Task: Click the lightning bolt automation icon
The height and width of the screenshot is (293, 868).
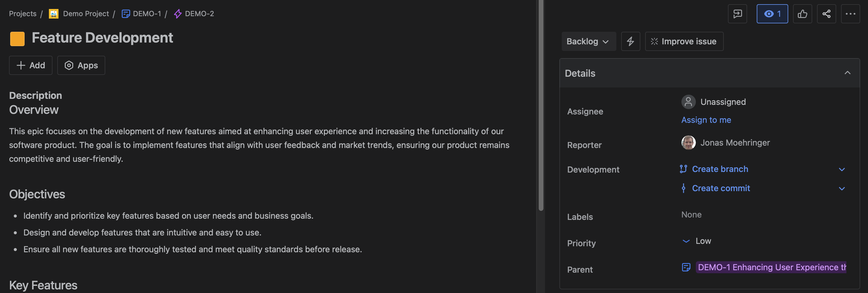Action: [630, 41]
